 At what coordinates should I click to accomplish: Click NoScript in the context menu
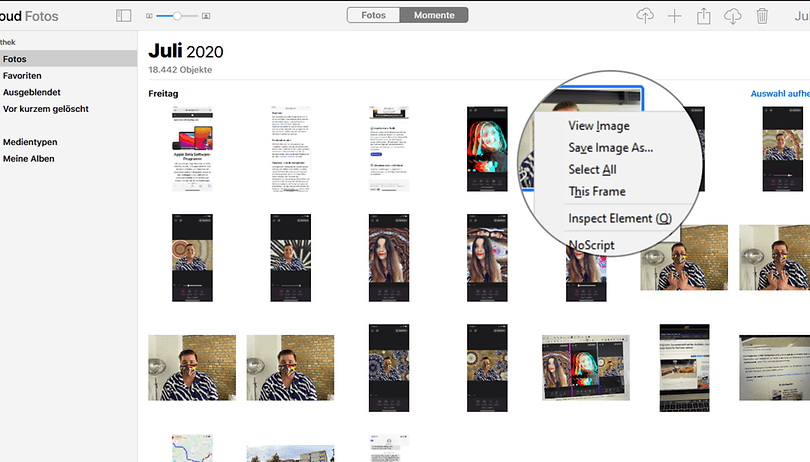(x=591, y=245)
